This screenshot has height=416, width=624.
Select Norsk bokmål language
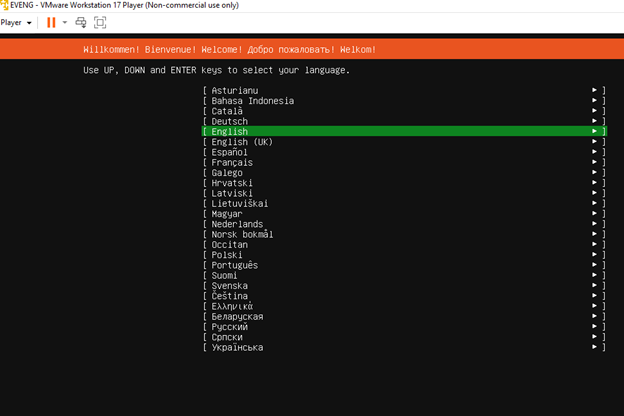coord(242,234)
